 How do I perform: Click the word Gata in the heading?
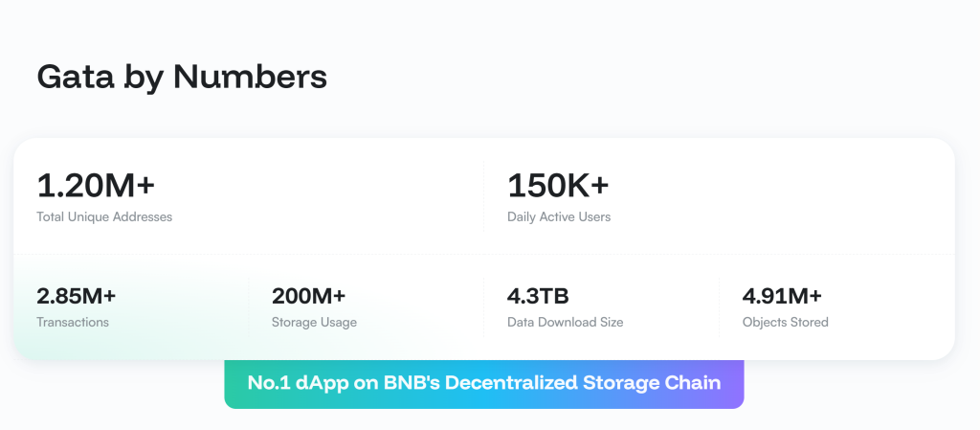click(x=76, y=77)
